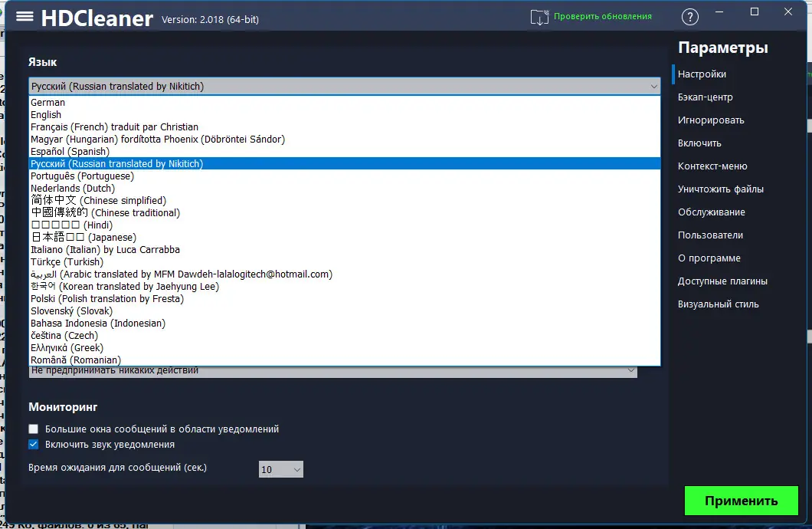Select the Hindi language entry
This screenshot has width=812, height=529.
(345, 225)
